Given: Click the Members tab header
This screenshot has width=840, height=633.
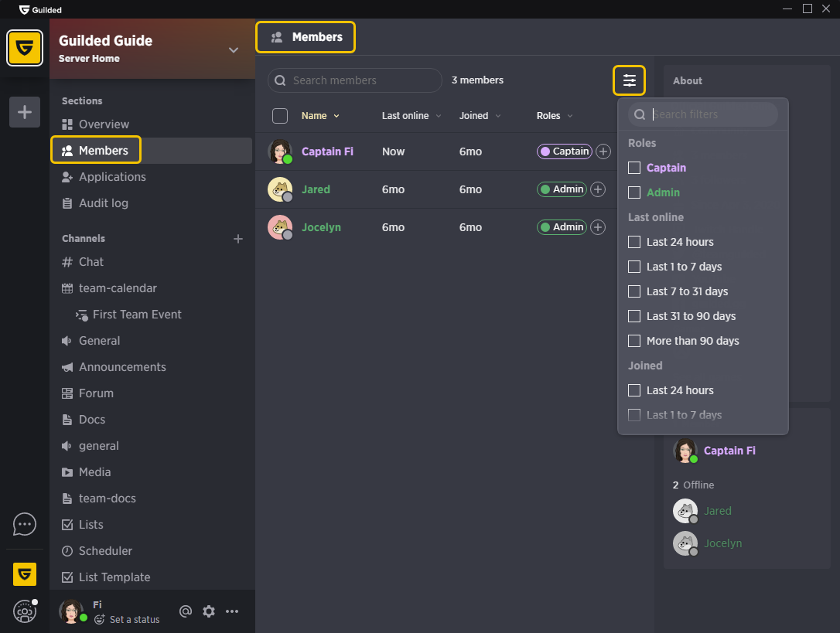Looking at the screenshot, I should point(306,37).
